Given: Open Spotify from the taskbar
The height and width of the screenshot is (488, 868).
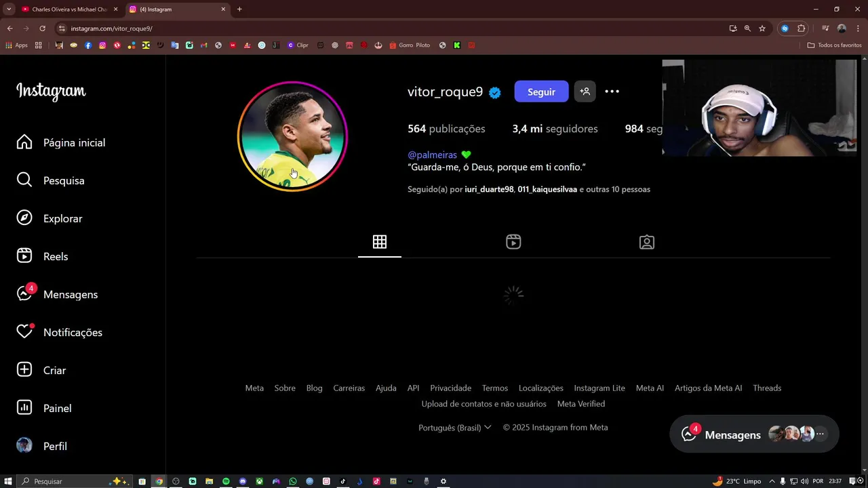Looking at the screenshot, I should pos(226,481).
